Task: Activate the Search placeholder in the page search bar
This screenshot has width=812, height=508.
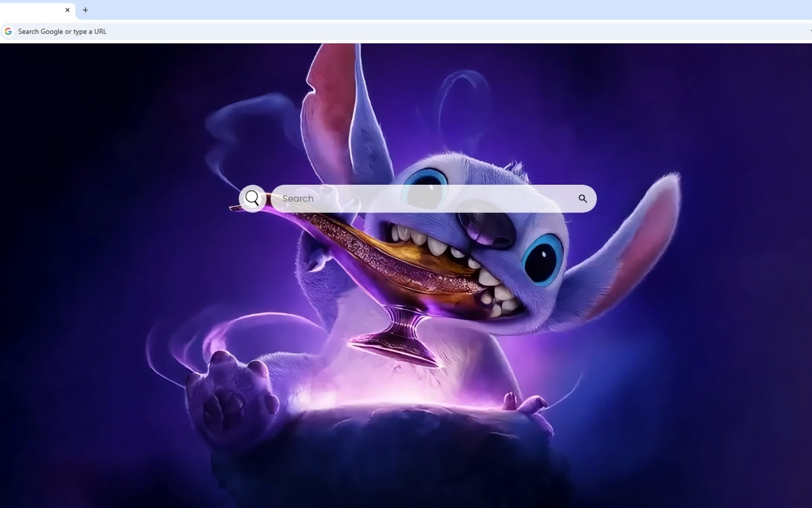Action: (298, 198)
